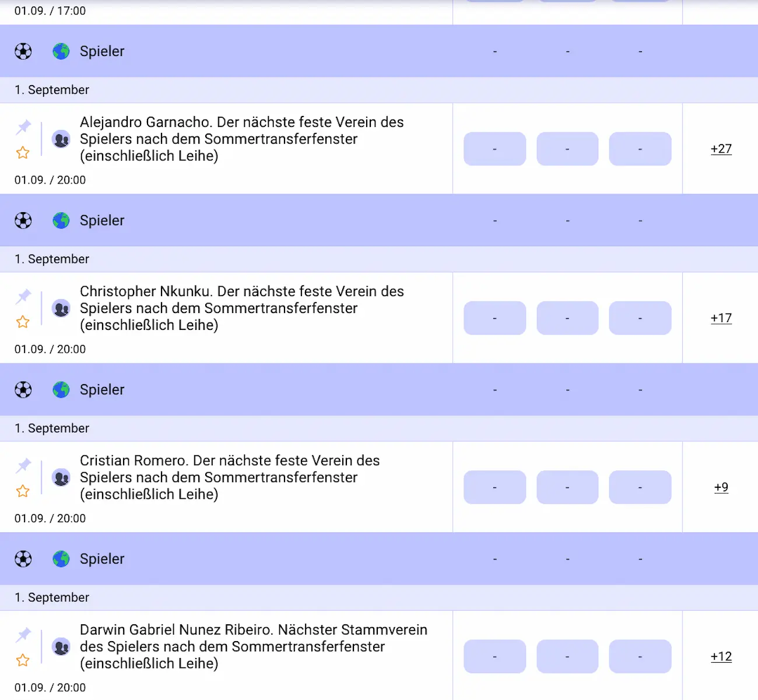The width and height of the screenshot is (758, 700).
Task: Click the player avatar icon beside Cristian Romero
Action: tap(61, 477)
